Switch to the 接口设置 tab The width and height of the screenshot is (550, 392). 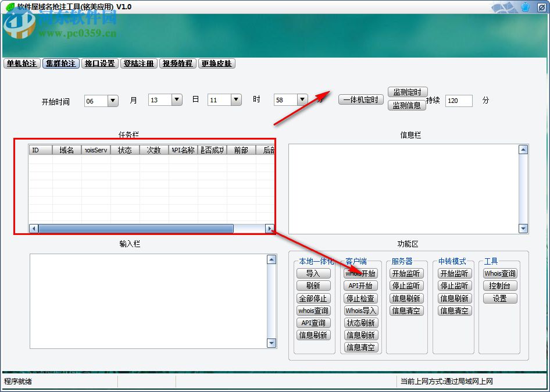click(x=99, y=63)
